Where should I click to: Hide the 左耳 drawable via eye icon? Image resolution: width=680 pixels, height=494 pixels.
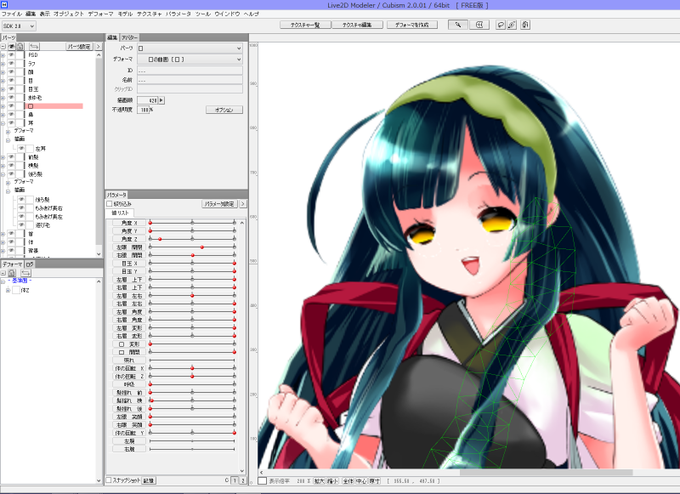click(21, 148)
